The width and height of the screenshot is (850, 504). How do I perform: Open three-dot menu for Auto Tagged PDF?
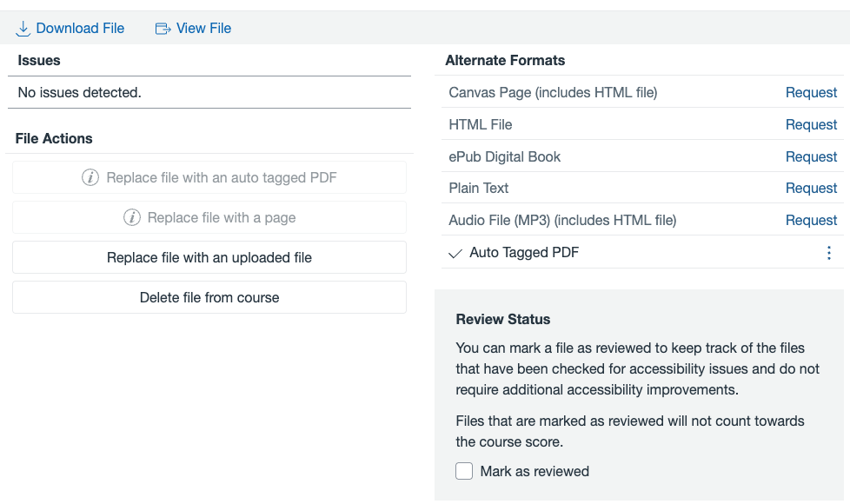(x=828, y=253)
